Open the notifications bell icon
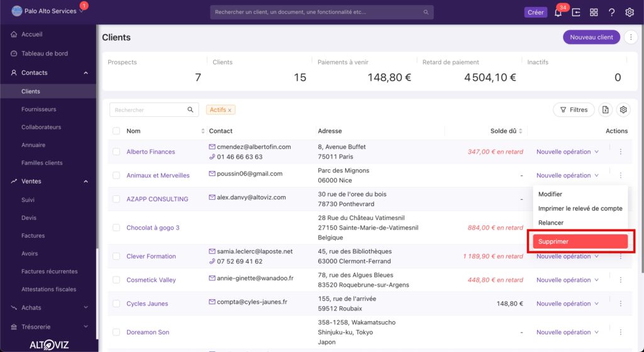 pyautogui.click(x=558, y=13)
